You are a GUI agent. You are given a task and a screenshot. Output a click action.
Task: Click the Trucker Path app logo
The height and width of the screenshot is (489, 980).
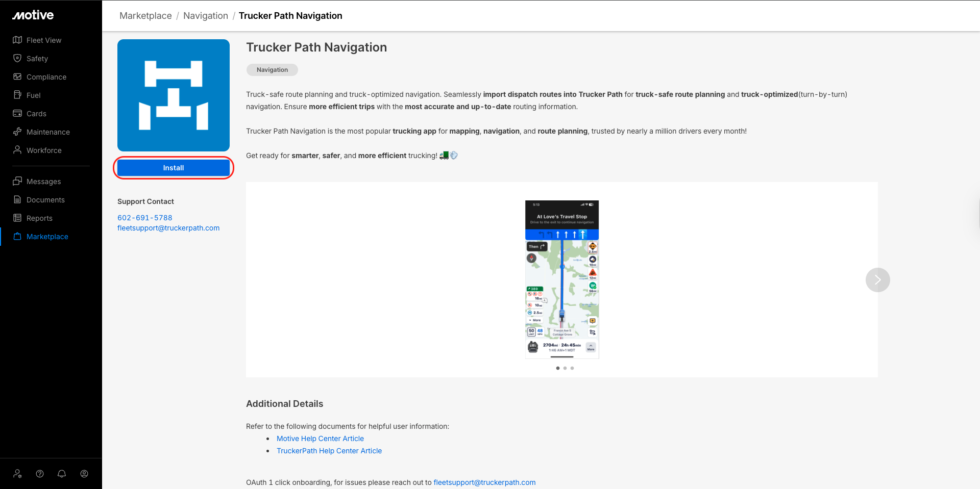(174, 95)
